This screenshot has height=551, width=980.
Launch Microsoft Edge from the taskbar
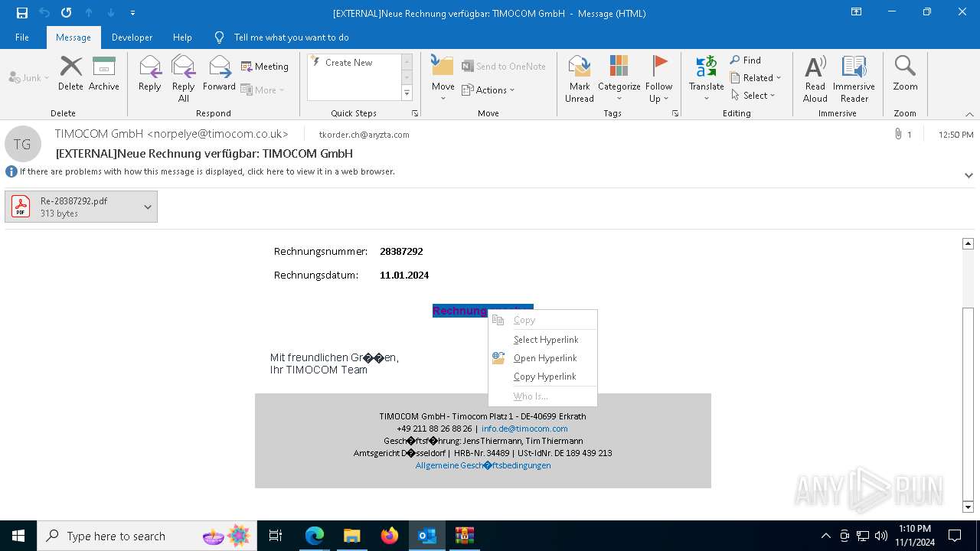tap(315, 536)
